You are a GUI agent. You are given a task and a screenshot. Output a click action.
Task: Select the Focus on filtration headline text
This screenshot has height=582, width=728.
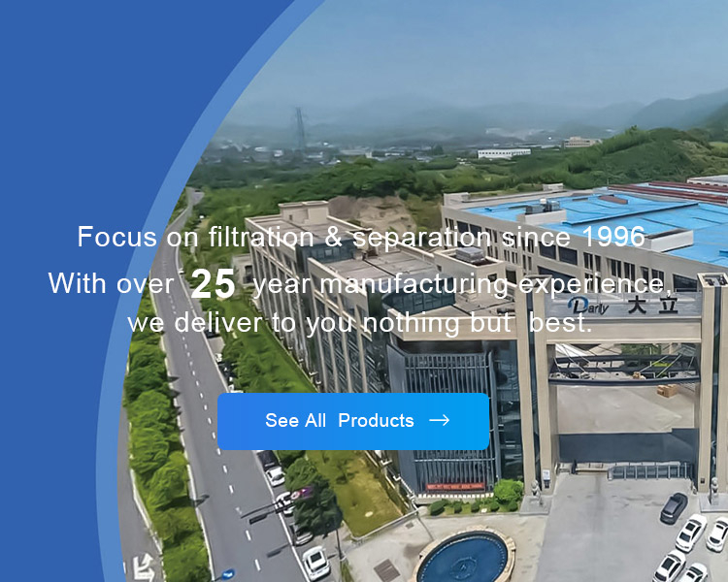click(x=361, y=237)
